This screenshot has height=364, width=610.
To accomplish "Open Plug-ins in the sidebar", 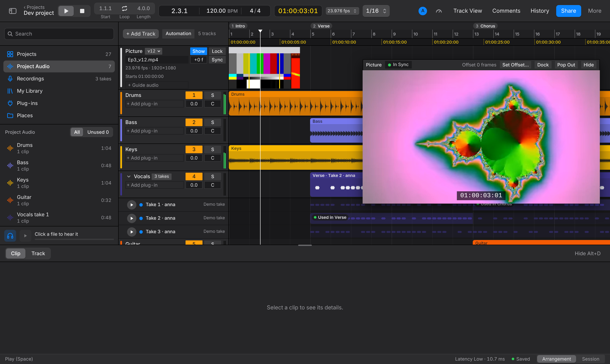I will click(x=59, y=103).
